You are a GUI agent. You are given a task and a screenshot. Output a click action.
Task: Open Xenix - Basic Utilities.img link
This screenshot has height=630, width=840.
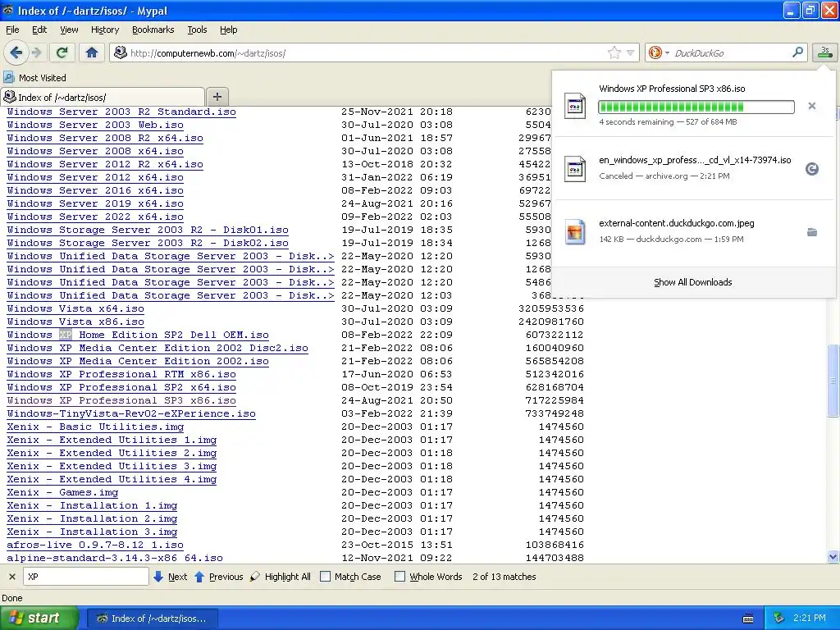(x=95, y=427)
